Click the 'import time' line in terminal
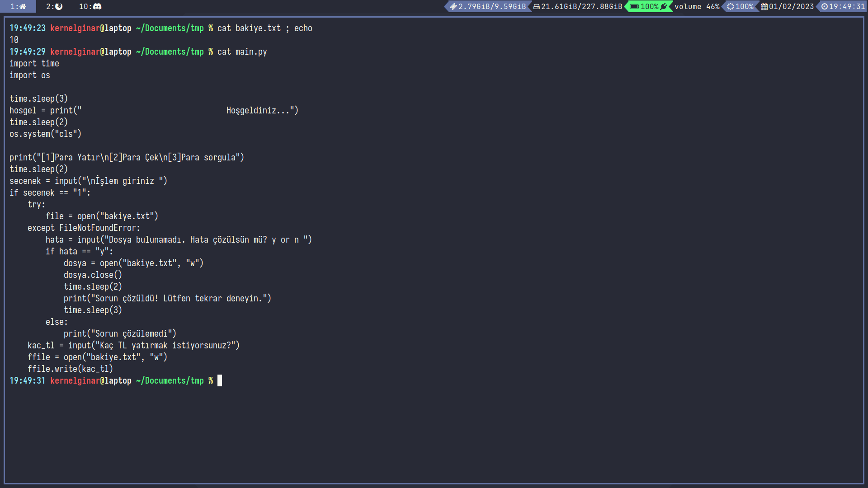The width and height of the screenshot is (868, 488). click(34, 63)
